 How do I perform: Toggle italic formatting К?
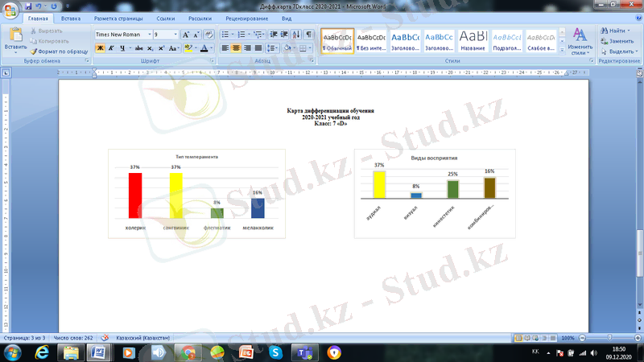111,48
